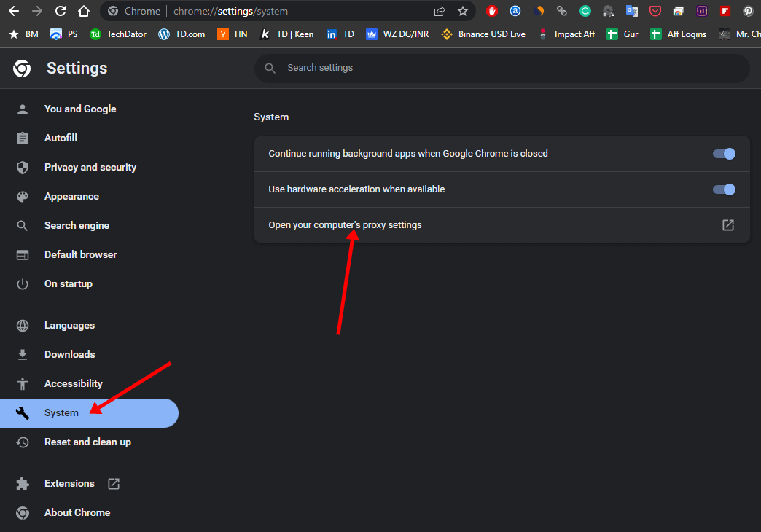Open the Languages settings section
761x532 pixels.
click(x=90, y=325)
